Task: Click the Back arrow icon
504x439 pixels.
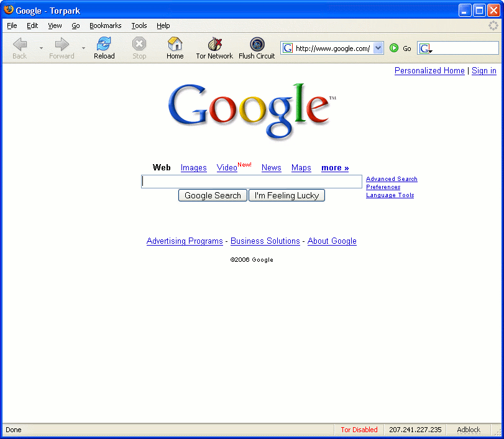Action: pos(20,44)
